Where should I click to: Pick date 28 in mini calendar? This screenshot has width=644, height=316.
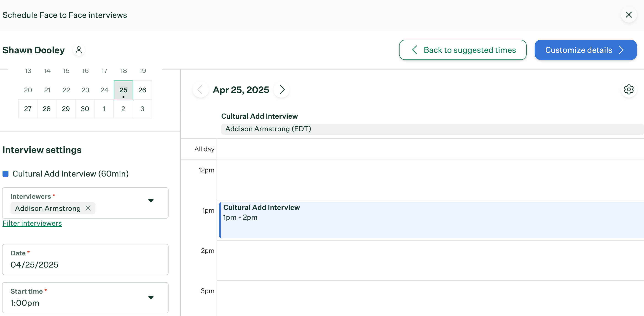(x=47, y=109)
